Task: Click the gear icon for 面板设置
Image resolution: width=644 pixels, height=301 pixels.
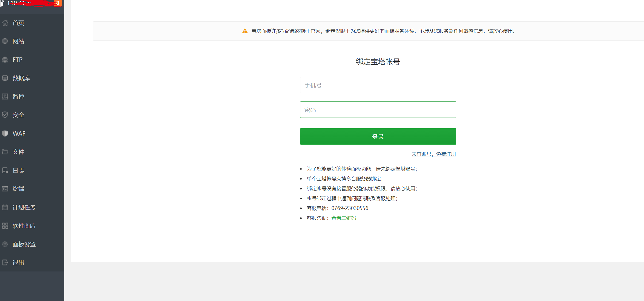Action: pos(5,244)
